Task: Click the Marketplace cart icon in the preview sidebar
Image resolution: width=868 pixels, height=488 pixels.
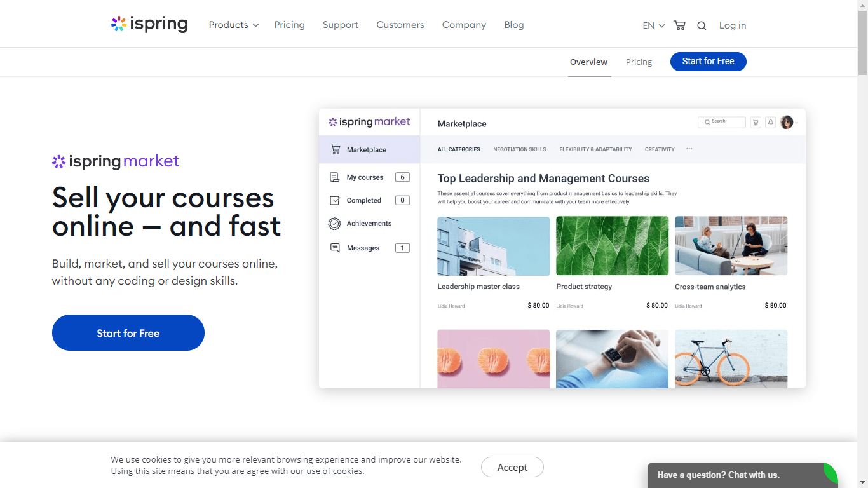Action: (335, 149)
